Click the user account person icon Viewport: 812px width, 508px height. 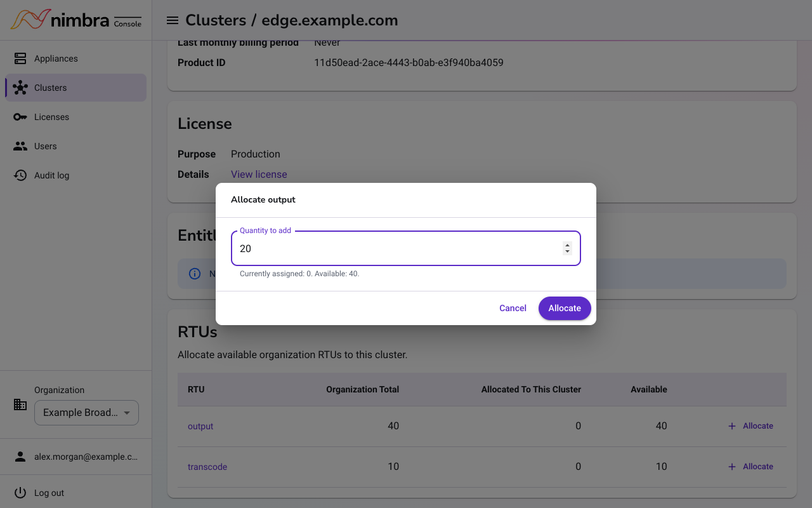[20, 457]
